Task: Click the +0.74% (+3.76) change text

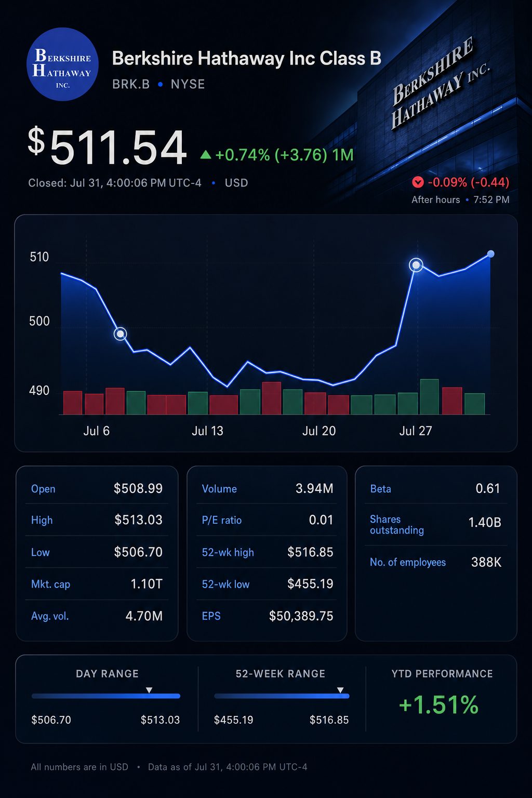Action: pyautogui.click(x=271, y=155)
